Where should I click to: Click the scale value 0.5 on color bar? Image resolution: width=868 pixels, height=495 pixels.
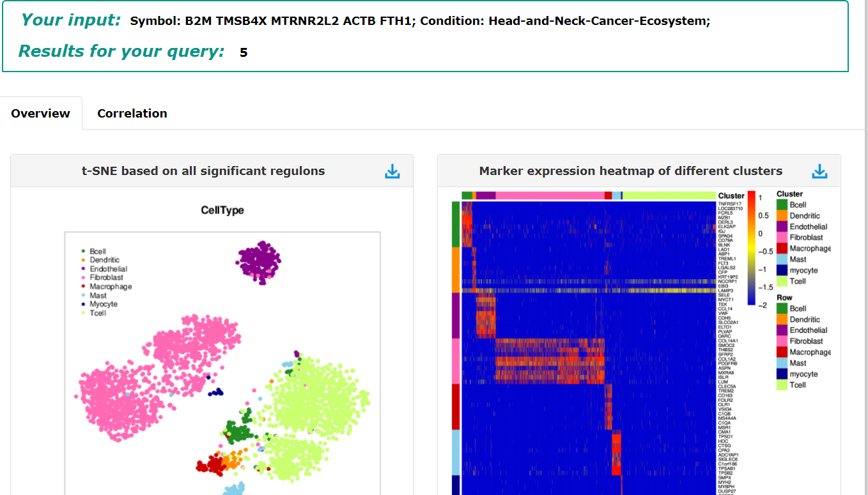click(764, 216)
